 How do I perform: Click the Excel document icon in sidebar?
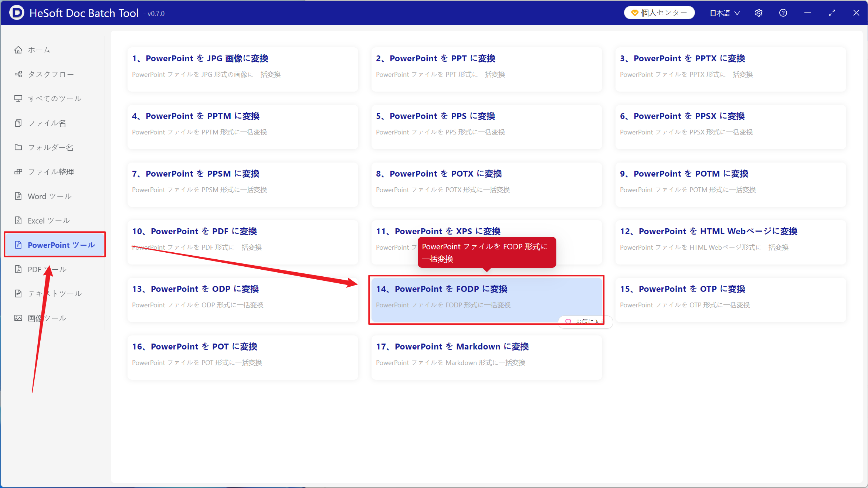click(x=18, y=221)
